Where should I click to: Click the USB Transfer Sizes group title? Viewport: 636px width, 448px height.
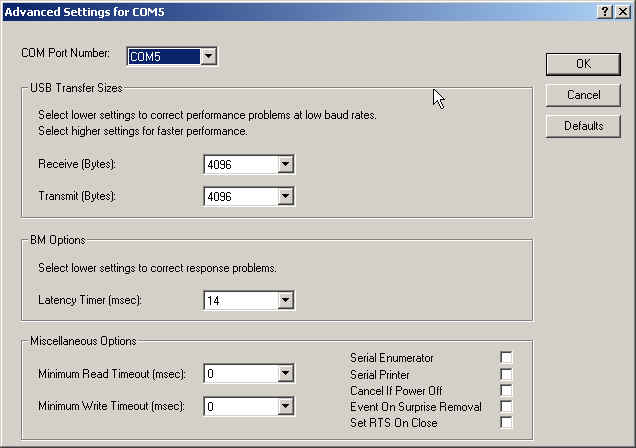point(76,88)
